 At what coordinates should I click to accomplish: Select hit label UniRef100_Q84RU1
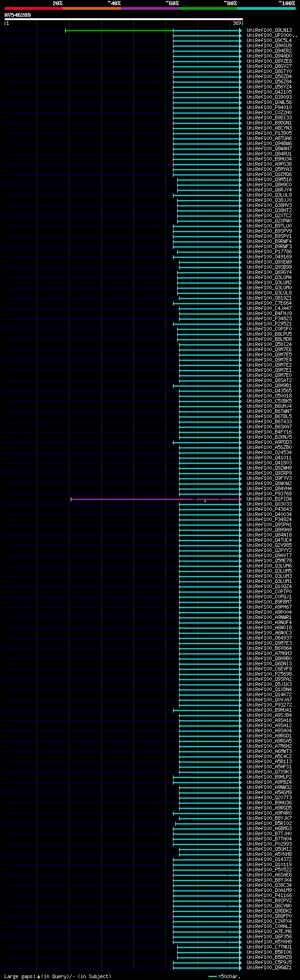(269, 154)
